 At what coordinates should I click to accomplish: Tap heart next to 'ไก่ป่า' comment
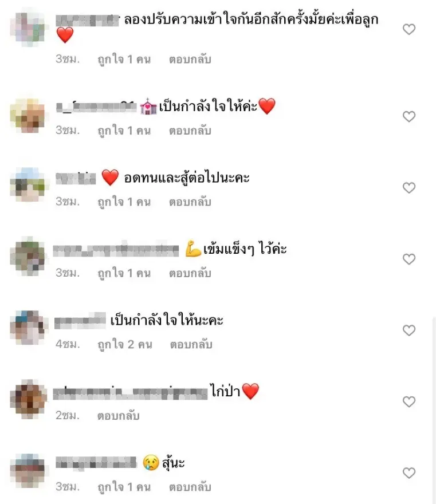409,402
